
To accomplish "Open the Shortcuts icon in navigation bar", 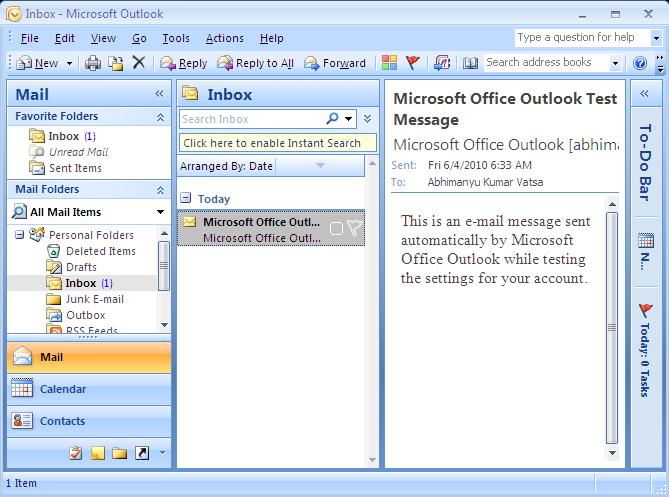I will coord(142,453).
